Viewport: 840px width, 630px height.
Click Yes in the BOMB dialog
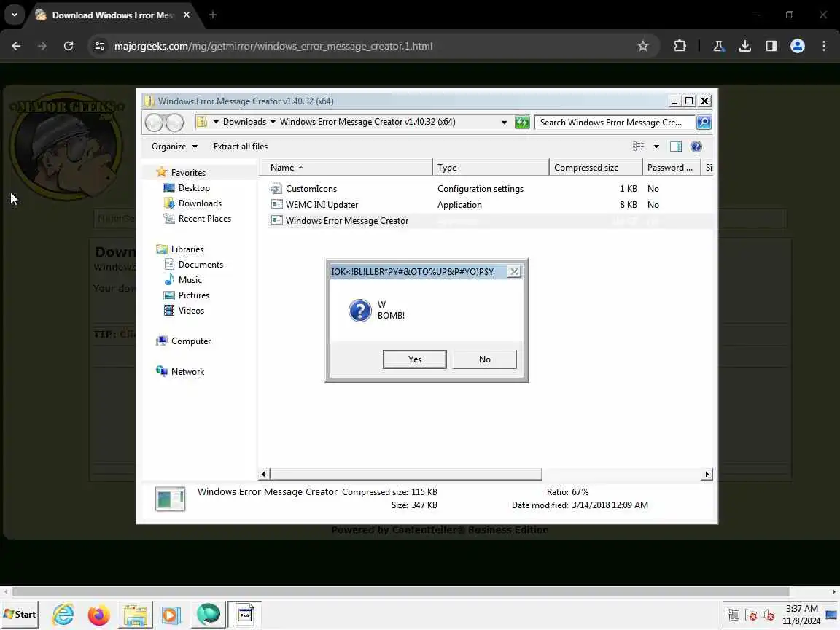tap(414, 359)
